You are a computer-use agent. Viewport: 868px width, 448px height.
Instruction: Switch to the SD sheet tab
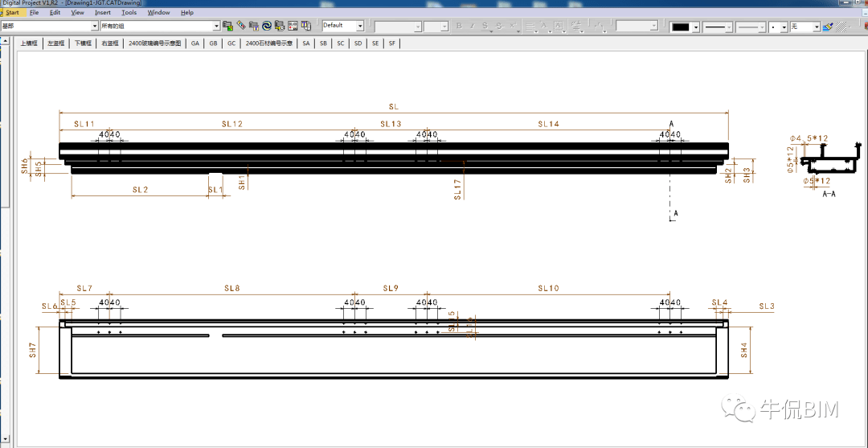click(358, 43)
